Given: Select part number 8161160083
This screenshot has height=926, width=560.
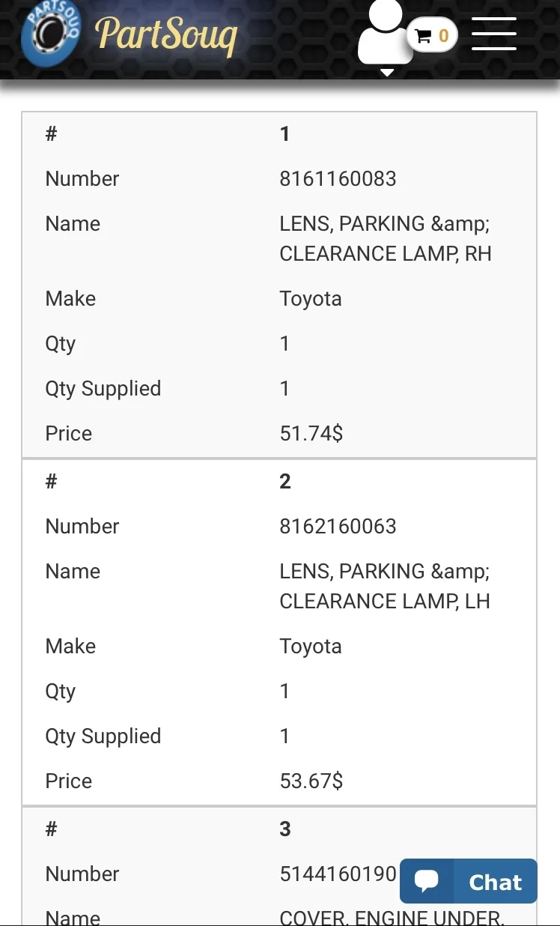Looking at the screenshot, I should 338,179.
